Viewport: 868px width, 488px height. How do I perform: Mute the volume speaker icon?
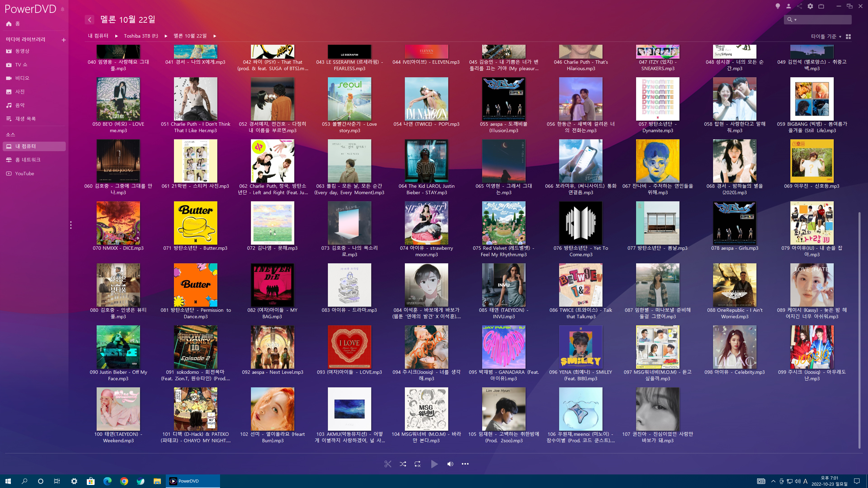click(x=450, y=464)
